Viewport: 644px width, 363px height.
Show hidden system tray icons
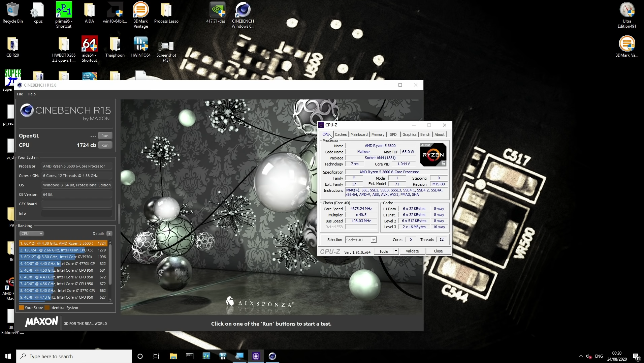coord(581,356)
